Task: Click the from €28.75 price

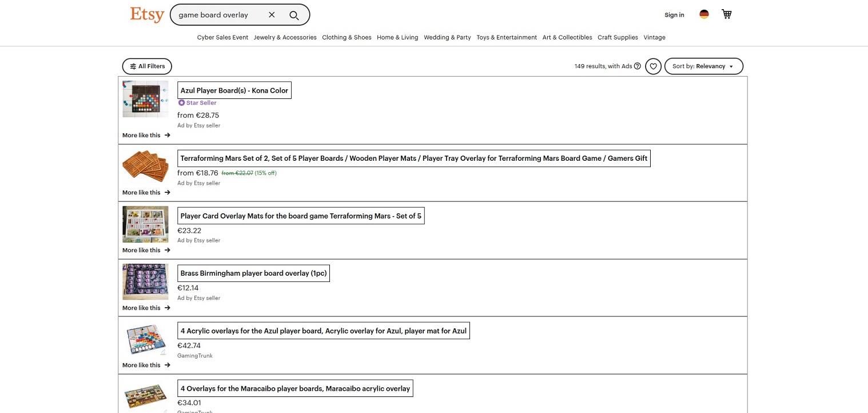Action: [198, 116]
